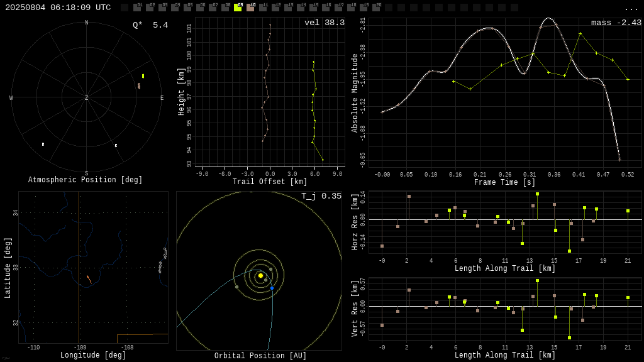Click the vel 38.3 velocity readout

(325, 23)
